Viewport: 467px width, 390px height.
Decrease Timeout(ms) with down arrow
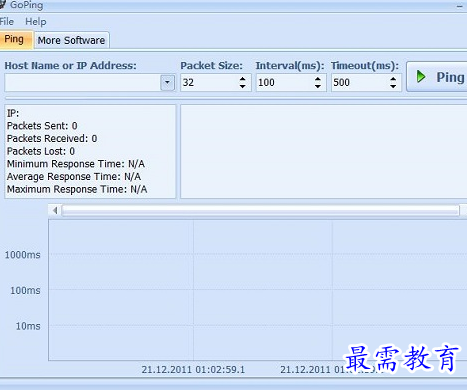pos(393,86)
